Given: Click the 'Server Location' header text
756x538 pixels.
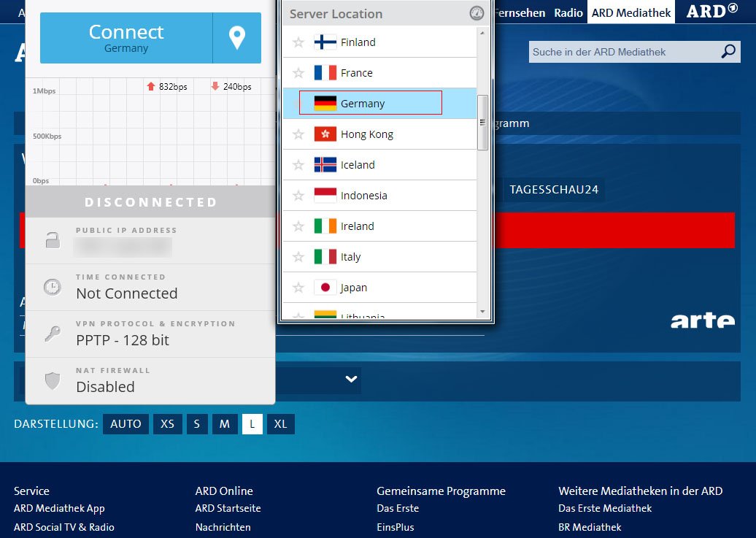Looking at the screenshot, I should click(x=336, y=14).
